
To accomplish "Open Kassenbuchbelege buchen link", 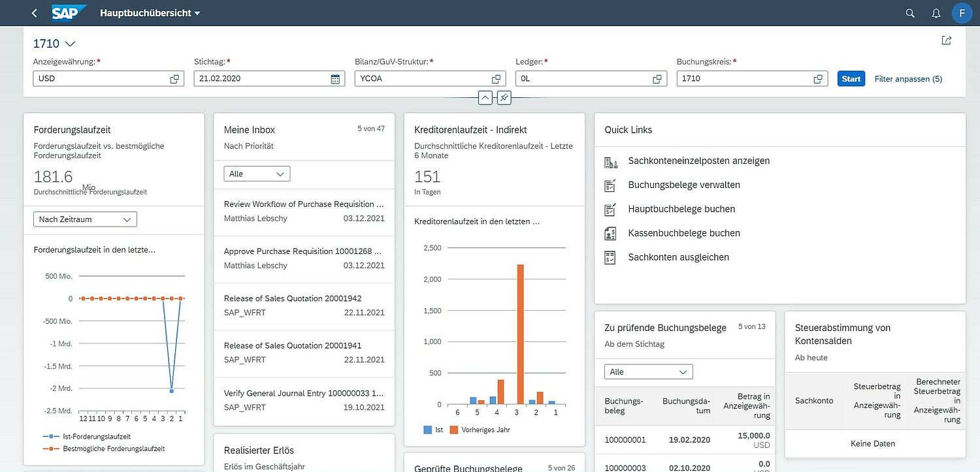I will click(x=684, y=233).
